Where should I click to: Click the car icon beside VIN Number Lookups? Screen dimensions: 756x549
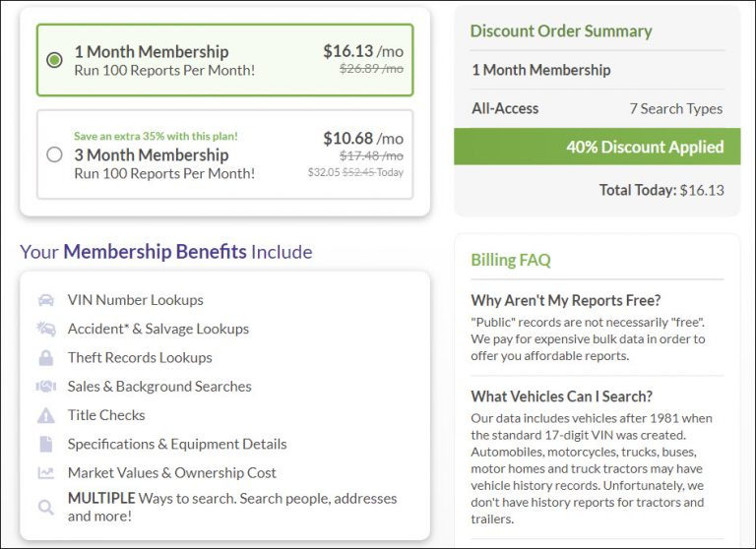point(46,300)
